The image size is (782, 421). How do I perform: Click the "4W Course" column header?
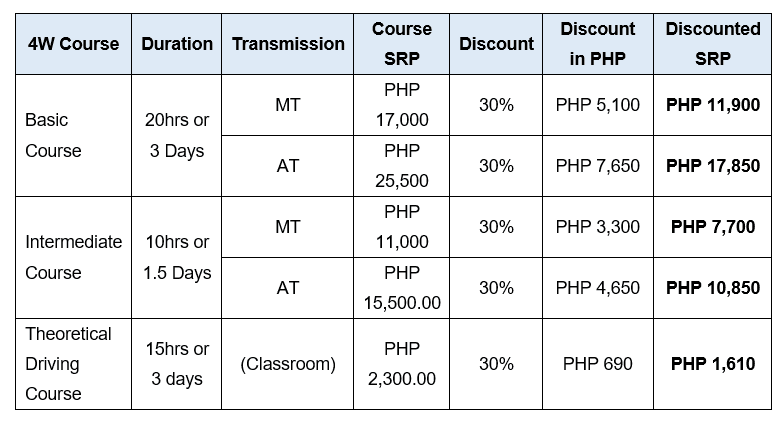[x=73, y=44]
